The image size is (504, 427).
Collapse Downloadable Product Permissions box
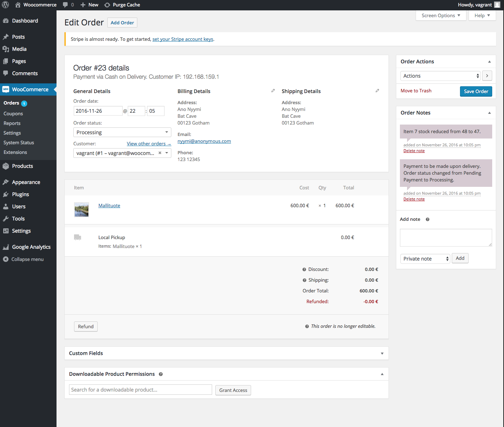click(382, 374)
